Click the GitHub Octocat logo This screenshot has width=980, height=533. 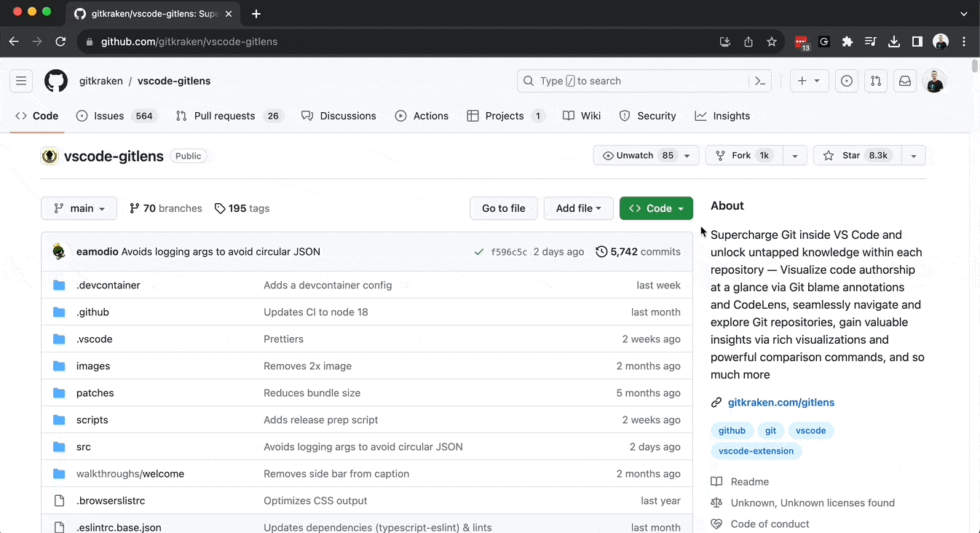[56, 81]
